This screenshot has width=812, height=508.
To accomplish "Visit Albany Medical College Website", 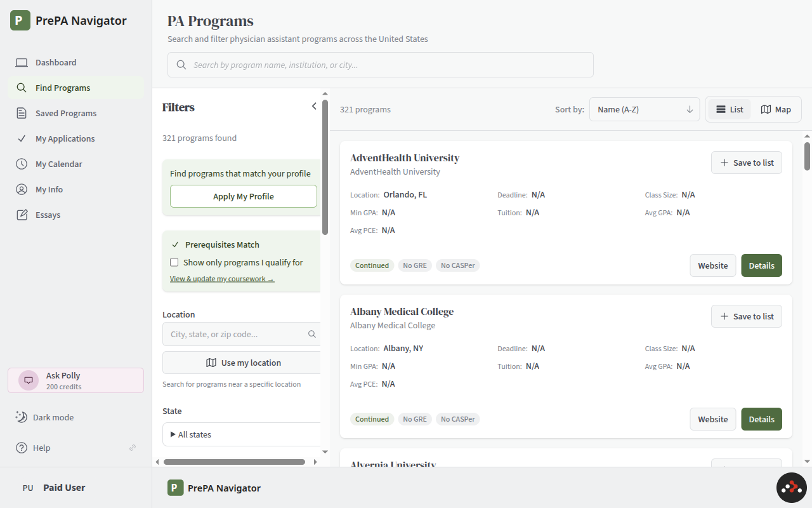I will (x=713, y=419).
